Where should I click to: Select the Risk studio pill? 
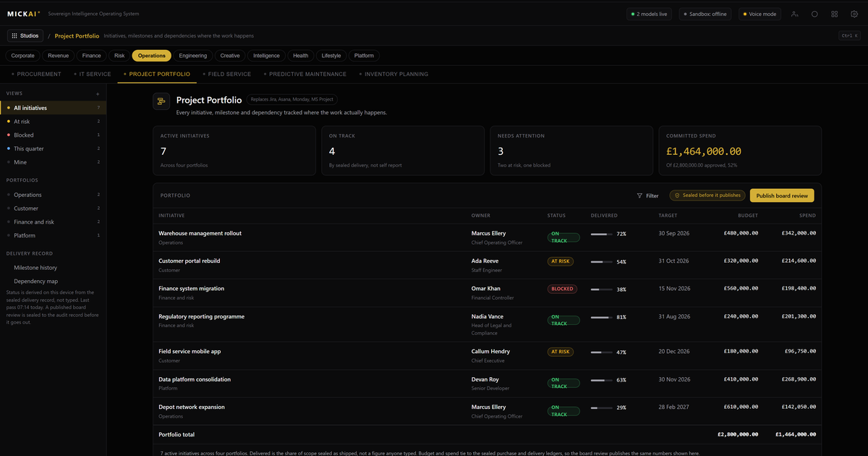click(x=119, y=56)
